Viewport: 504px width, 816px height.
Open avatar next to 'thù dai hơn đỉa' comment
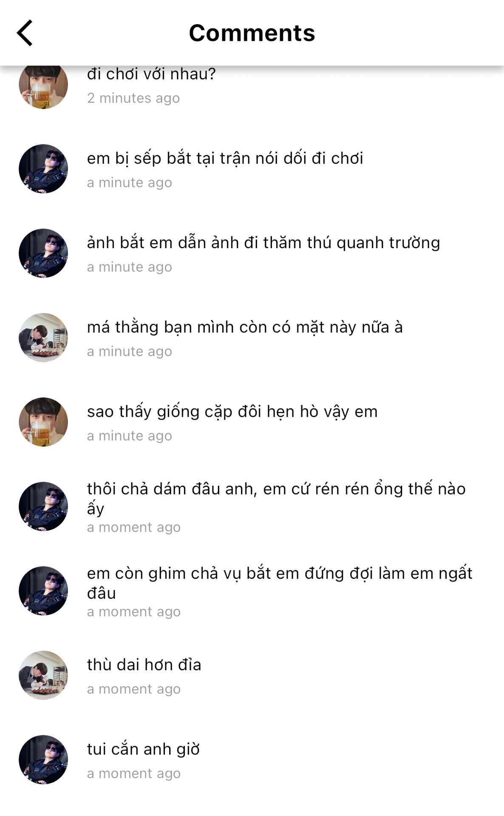[43, 675]
